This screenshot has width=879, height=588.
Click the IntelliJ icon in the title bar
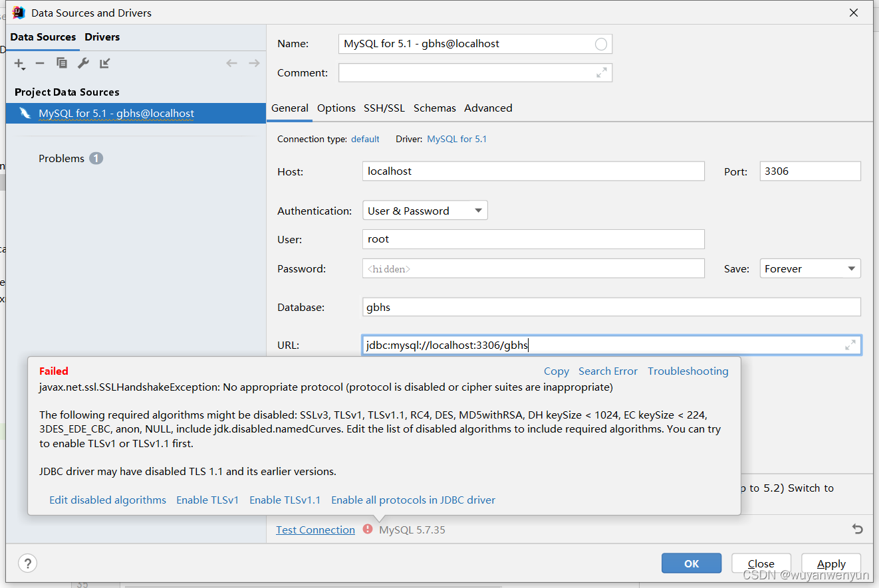tap(19, 13)
